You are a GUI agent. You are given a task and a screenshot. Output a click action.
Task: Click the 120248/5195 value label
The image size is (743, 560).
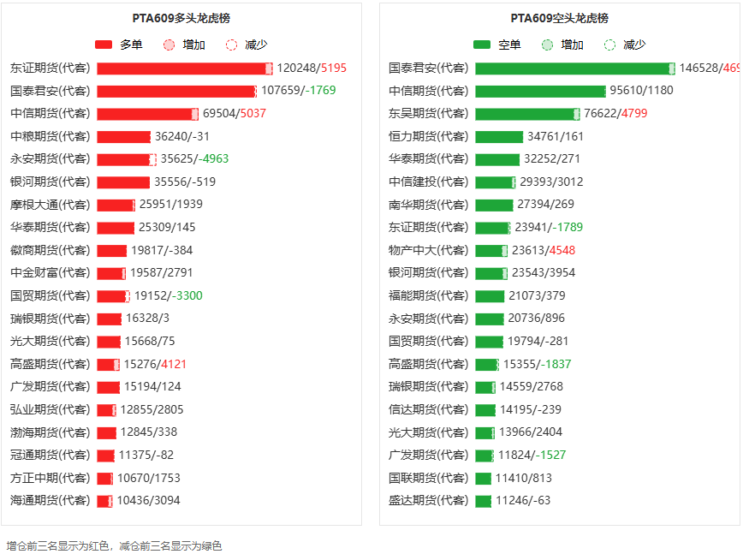(x=312, y=68)
